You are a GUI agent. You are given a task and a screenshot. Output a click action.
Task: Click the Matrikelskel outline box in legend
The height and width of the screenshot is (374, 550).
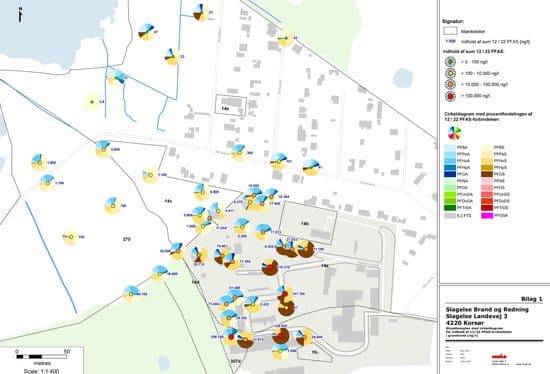click(x=450, y=31)
